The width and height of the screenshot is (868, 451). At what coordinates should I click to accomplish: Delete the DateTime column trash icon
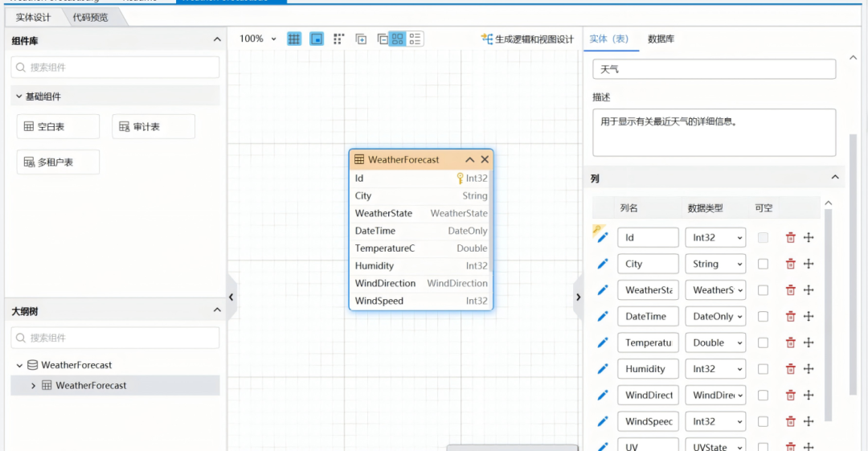click(791, 317)
